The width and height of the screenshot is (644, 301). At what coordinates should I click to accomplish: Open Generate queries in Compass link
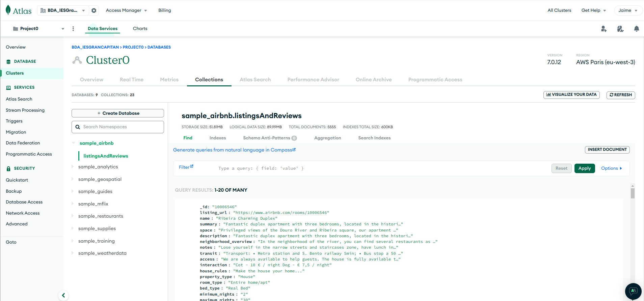pos(234,150)
